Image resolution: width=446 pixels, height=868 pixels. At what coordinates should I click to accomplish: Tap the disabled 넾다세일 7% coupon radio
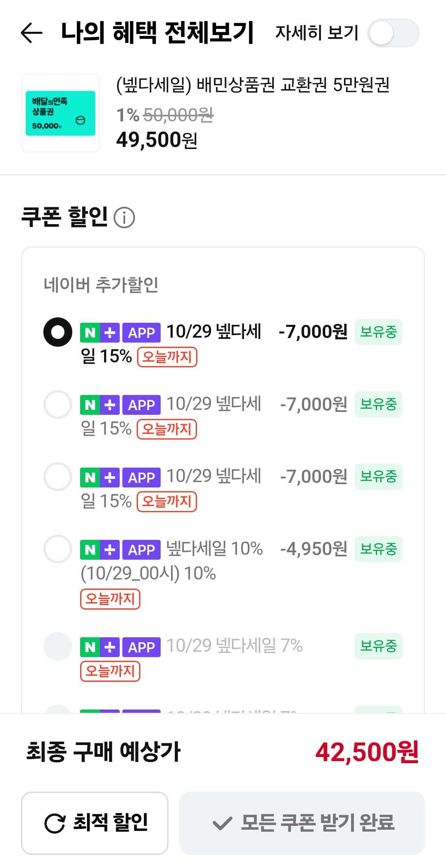(x=58, y=646)
